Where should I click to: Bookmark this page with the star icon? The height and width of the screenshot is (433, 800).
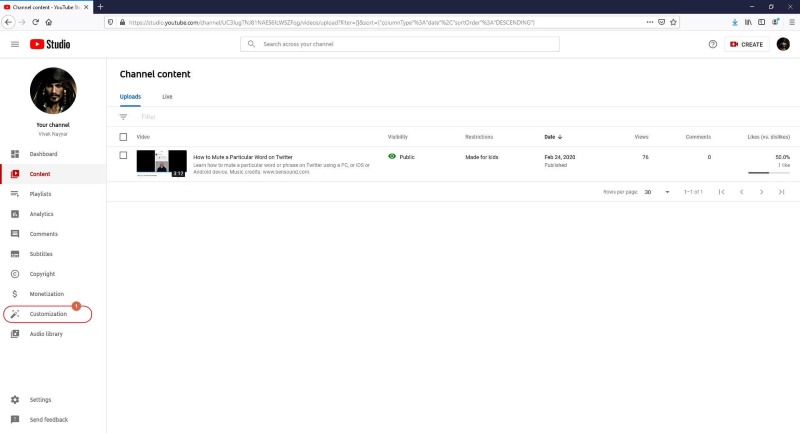click(x=673, y=22)
